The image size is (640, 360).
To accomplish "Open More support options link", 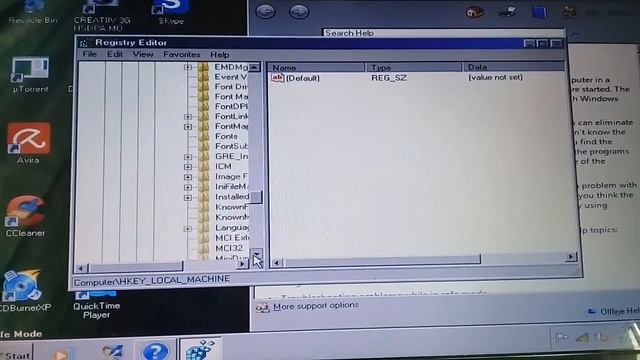I will click(x=316, y=306).
